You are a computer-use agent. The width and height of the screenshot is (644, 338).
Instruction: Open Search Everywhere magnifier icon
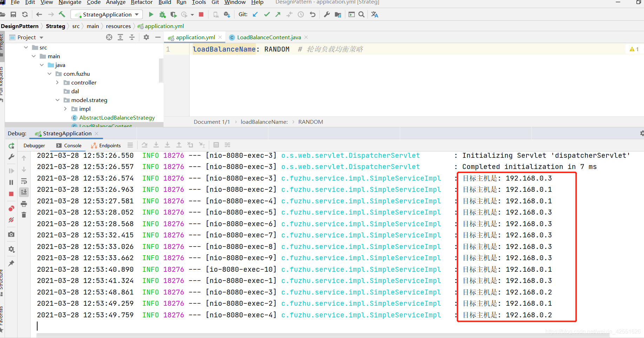(361, 14)
